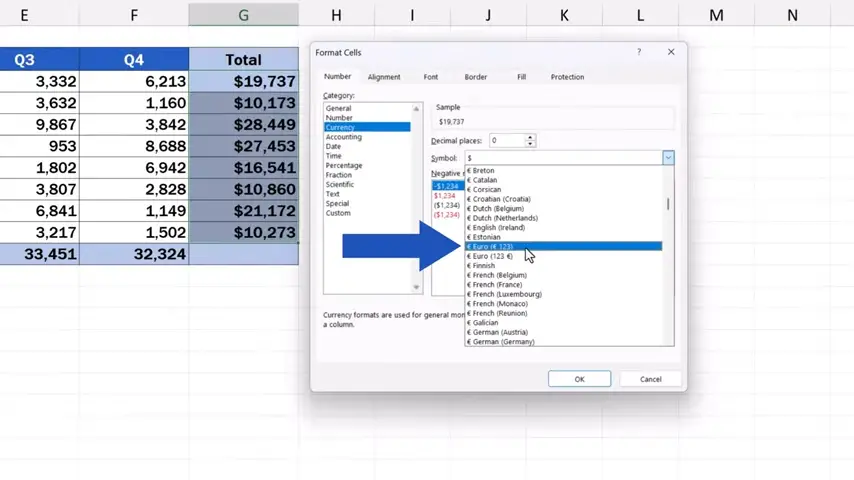Cancel the Format Cells dialog

point(650,379)
